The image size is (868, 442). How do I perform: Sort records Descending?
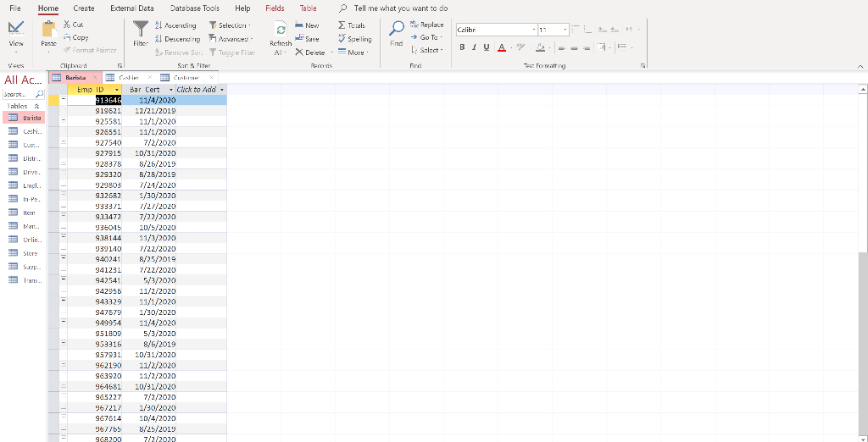pyautogui.click(x=177, y=39)
